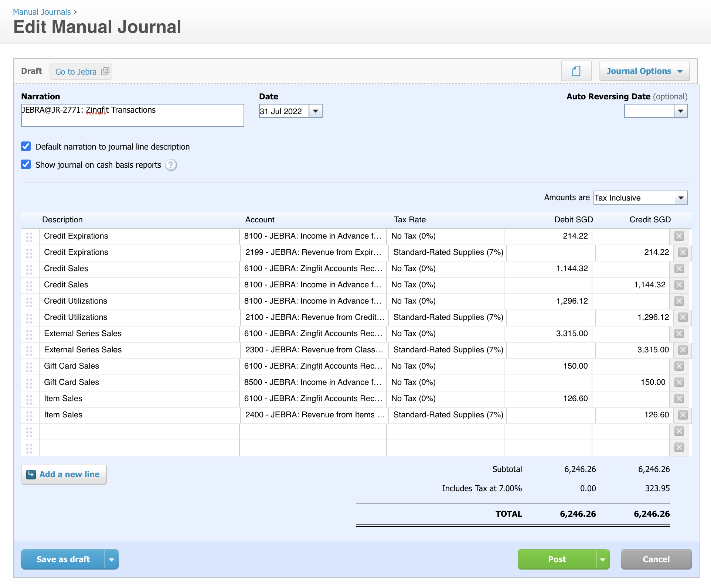Screen dimensions: 711x588
Task: Save the journal as draft
Action: 63,559
